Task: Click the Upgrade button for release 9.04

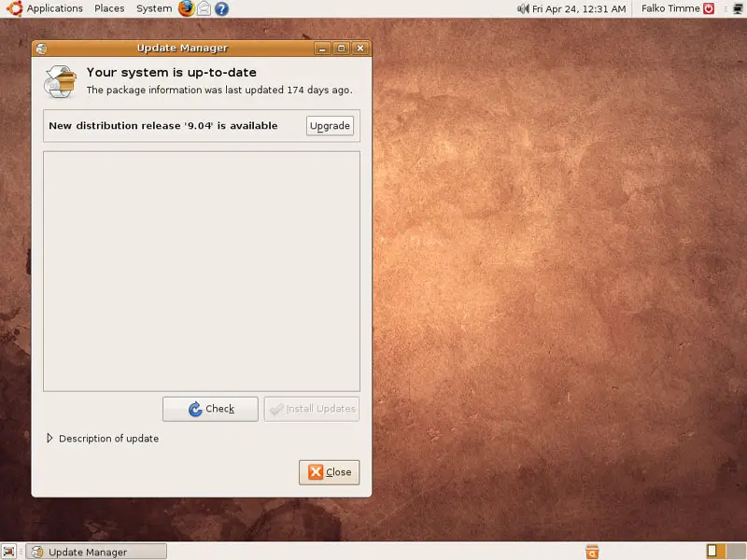Action: click(x=330, y=126)
